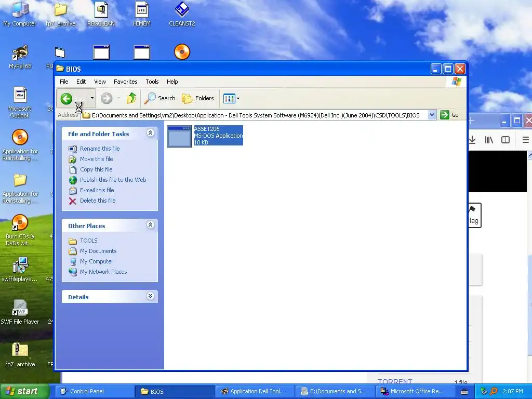Open hamburger menu in background browser

(x=526, y=140)
